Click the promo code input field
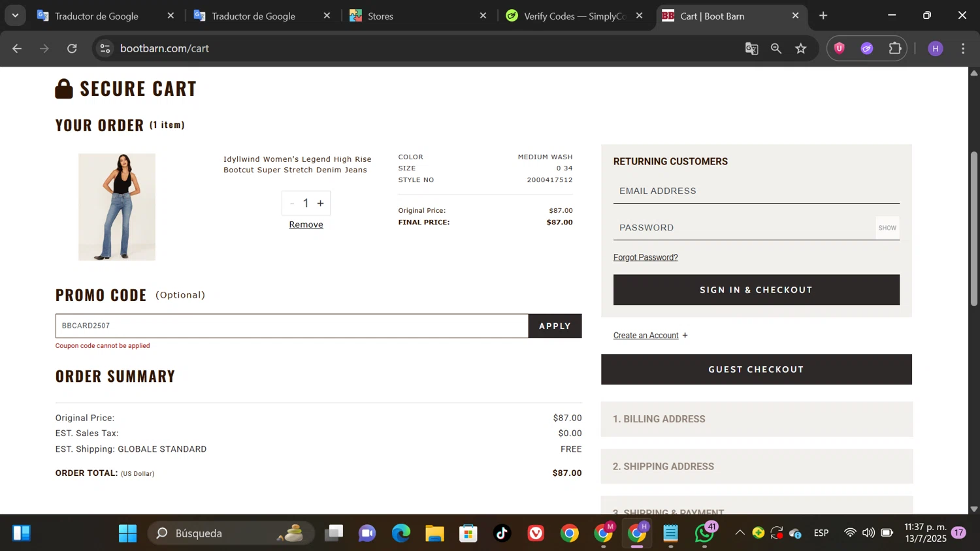The width and height of the screenshot is (980, 551). [x=291, y=326]
